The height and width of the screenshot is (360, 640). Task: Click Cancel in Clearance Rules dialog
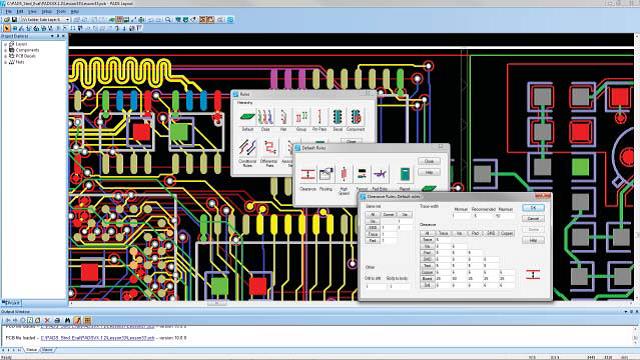[533, 219]
